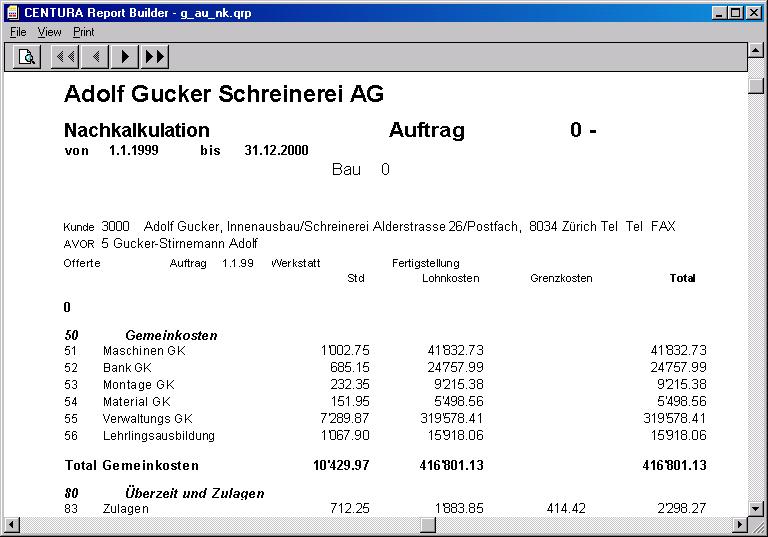Minimize the Report Builder window
The image size is (768, 537).
tap(719, 13)
